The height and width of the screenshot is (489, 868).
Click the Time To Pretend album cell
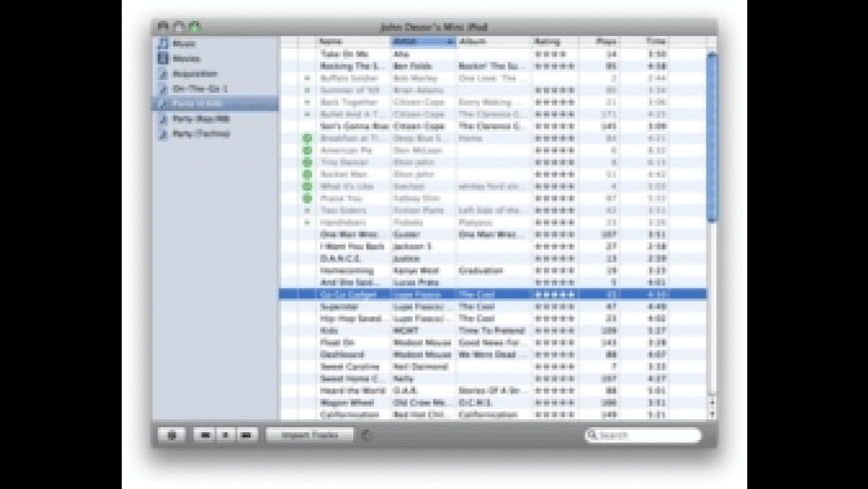[492, 330]
